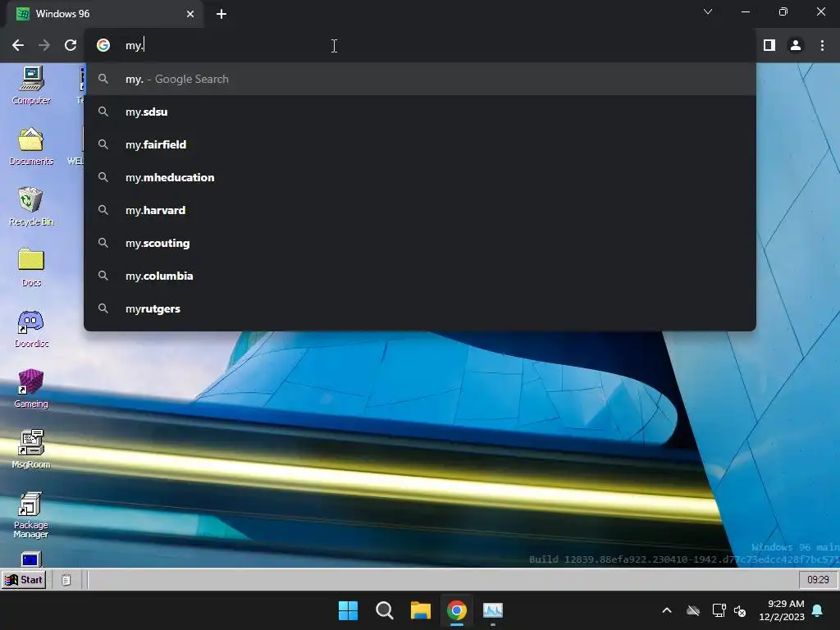Select the 'my. - Google Search' suggestion
840x630 pixels.
420,80
